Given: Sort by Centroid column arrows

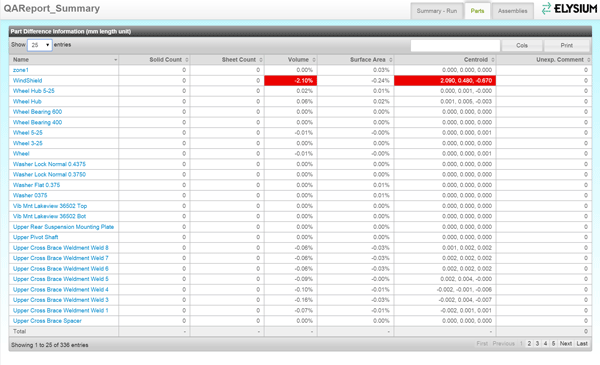Looking at the screenshot, I should 493,60.
